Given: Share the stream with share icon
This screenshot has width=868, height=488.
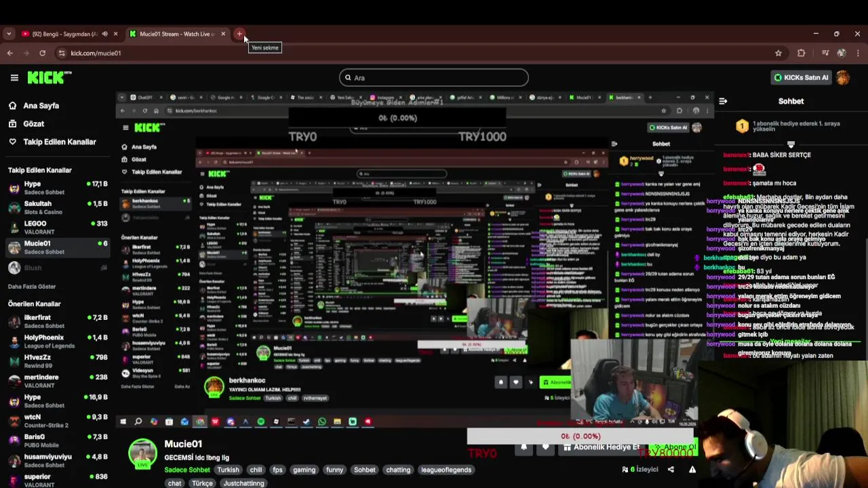Looking at the screenshot, I should [x=671, y=469].
